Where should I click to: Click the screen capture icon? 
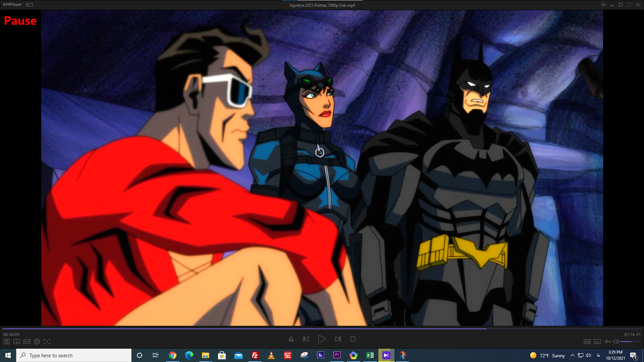[47, 342]
